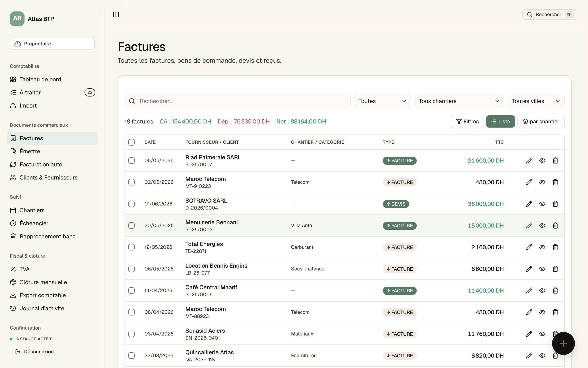Toggle the sidebar panel icon
588x368 pixels.
pyautogui.click(x=116, y=15)
